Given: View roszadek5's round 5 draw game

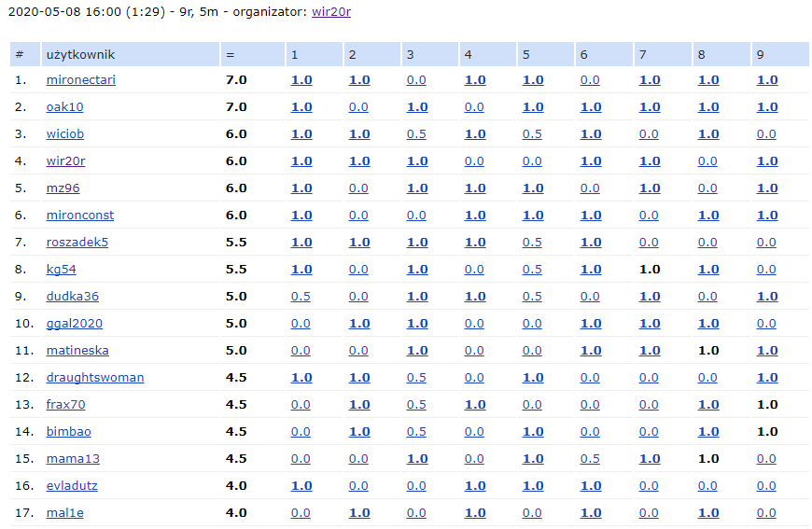Looking at the screenshot, I should pyautogui.click(x=532, y=243).
